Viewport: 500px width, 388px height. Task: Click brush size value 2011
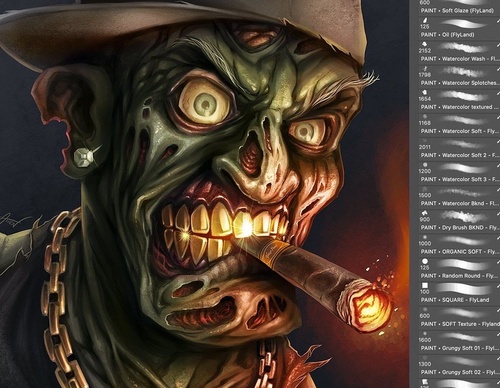coord(425,147)
